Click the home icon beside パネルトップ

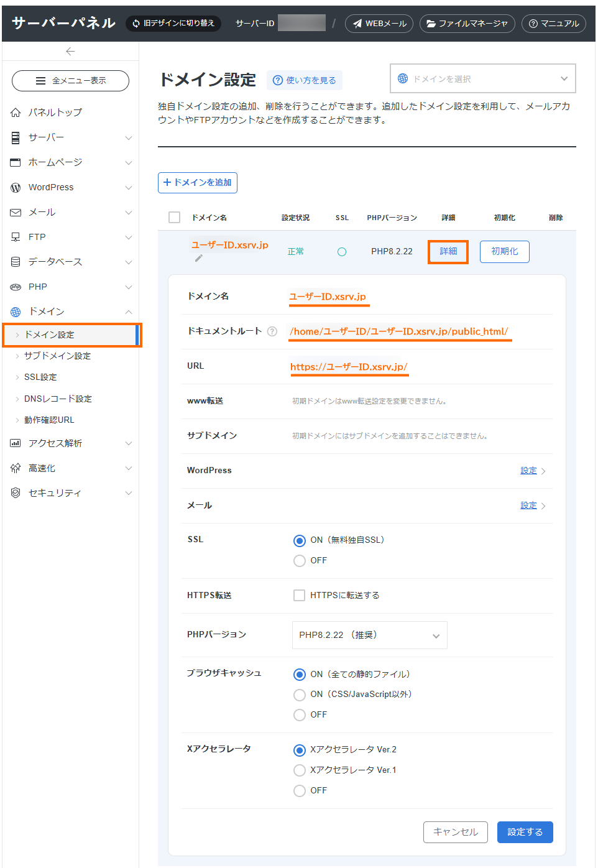pyautogui.click(x=16, y=113)
